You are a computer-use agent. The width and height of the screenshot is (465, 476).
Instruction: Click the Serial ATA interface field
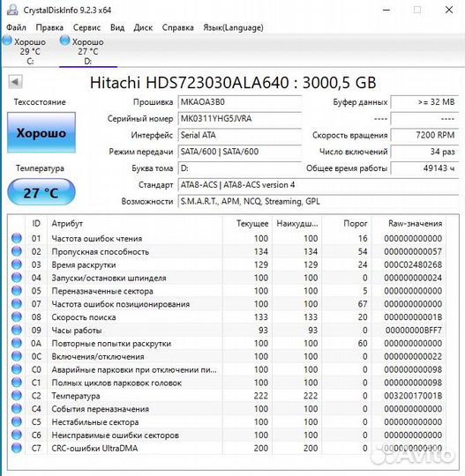240,135
